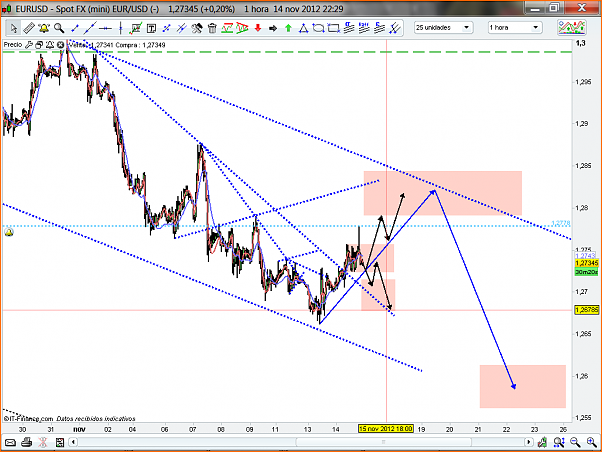
Task: Select the rectangle shape drawing tool
Action: (334, 28)
